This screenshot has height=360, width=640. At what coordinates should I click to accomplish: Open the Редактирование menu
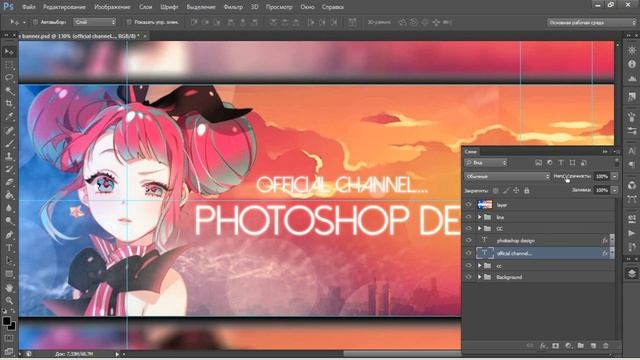64,7
